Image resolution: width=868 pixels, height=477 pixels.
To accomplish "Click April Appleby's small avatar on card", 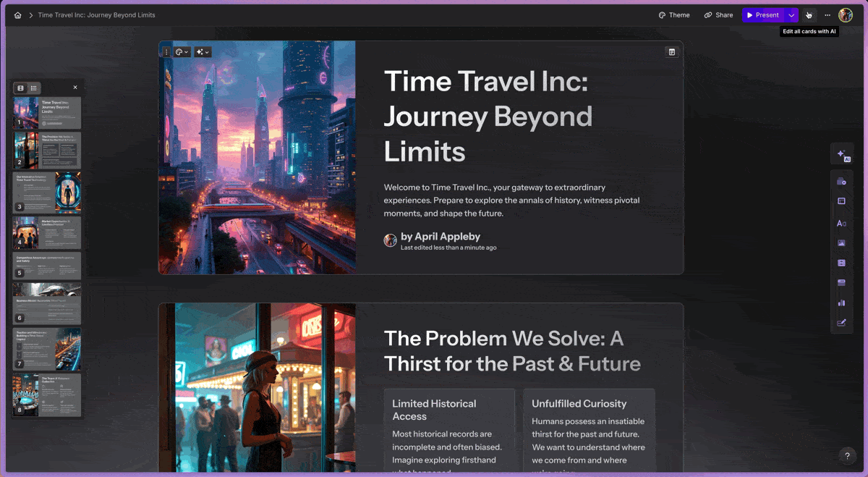I will tap(390, 240).
